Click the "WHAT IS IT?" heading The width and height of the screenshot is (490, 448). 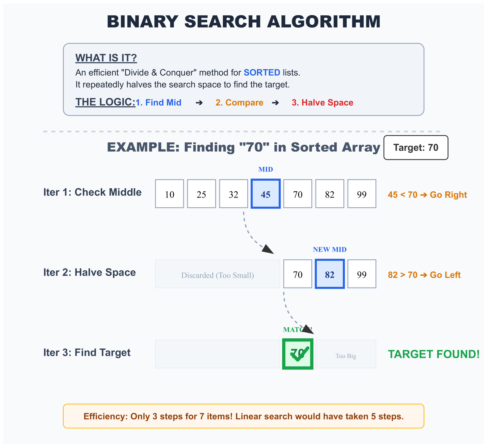(106, 58)
